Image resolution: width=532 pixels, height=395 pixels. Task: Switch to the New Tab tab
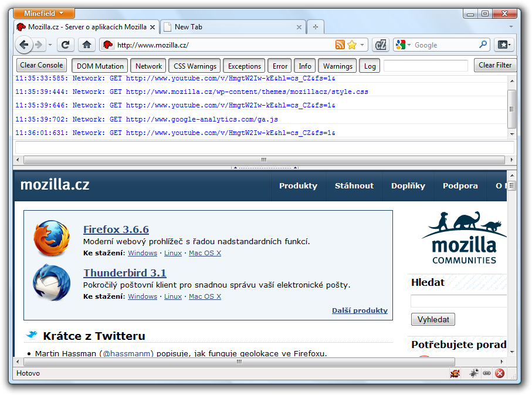click(233, 27)
